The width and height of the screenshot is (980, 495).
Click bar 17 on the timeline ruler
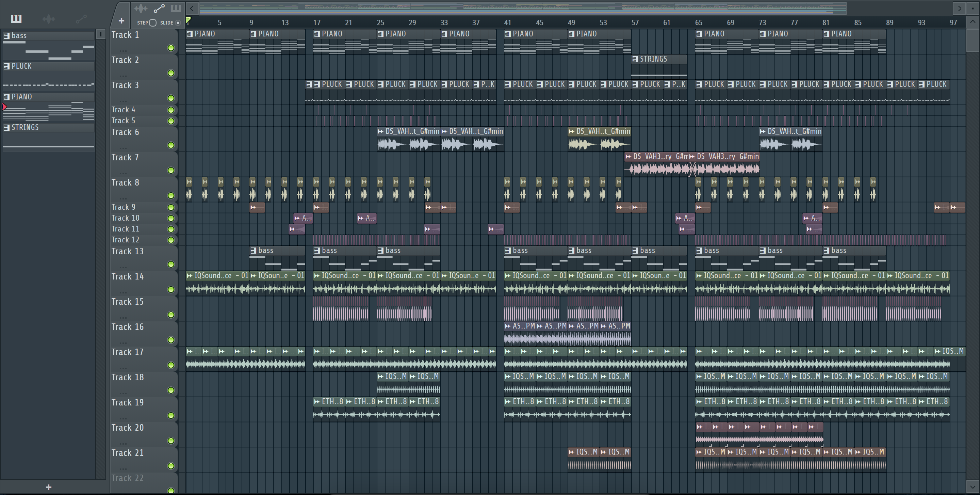[316, 22]
